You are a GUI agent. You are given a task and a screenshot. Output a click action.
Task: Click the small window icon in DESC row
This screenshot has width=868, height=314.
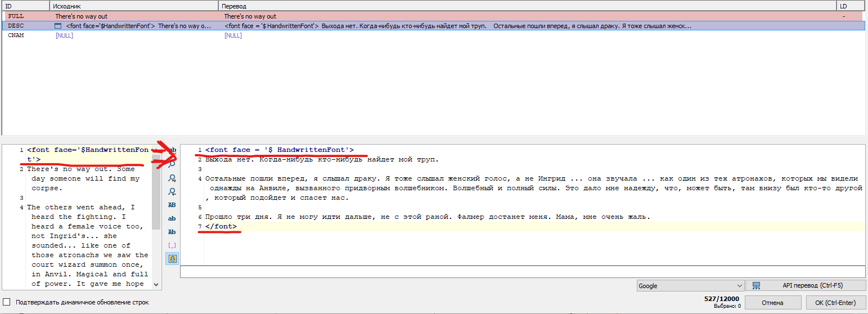pyautogui.click(x=58, y=26)
